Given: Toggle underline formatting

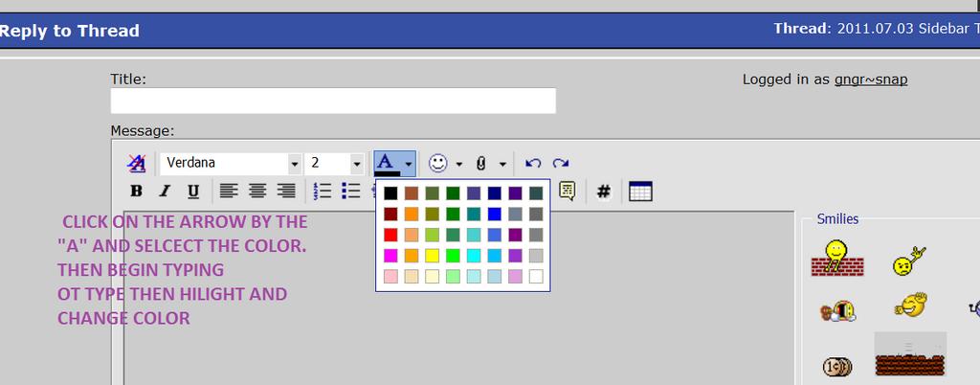Looking at the screenshot, I should coord(193,191).
